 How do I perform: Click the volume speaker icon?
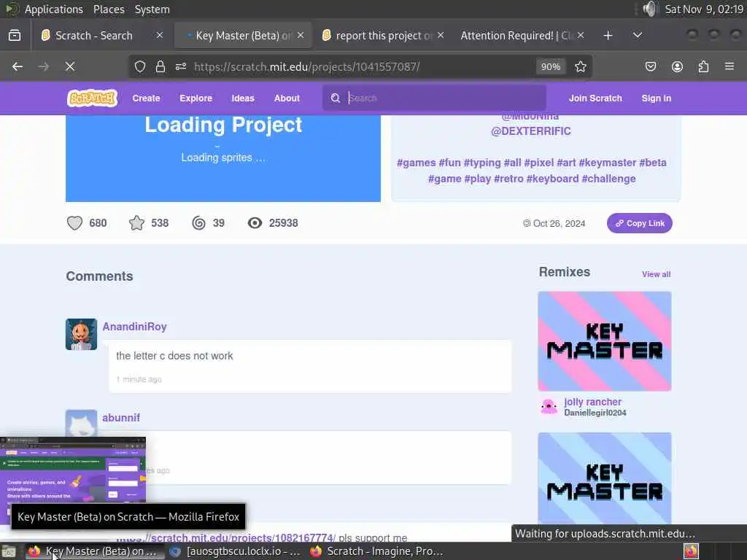coord(650,9)
